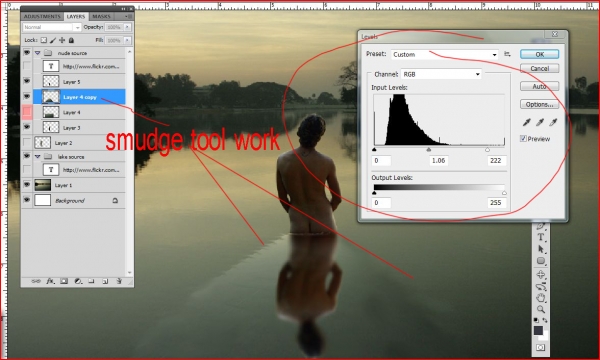Create new fill or adjustment layer
This screenshot has height=360, width=600.
click(x=78, y=281)
